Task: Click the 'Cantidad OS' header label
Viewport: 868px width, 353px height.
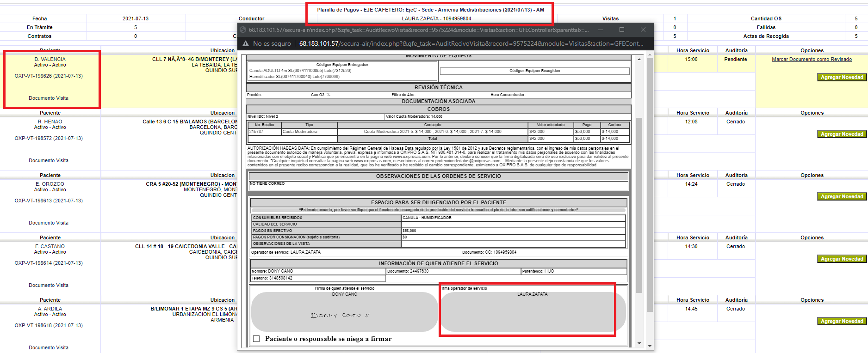Action: (x=766, y=18)
